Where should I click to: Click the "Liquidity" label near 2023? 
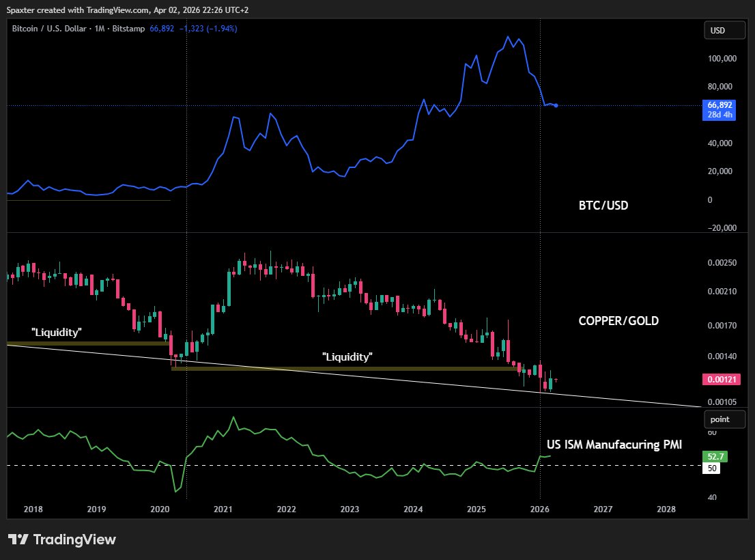(347, 356)
